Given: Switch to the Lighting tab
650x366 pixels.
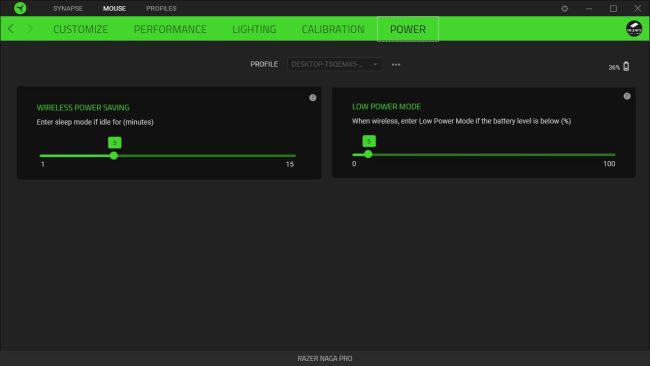Looking at the screenshot, I should (x=254, y=29).
